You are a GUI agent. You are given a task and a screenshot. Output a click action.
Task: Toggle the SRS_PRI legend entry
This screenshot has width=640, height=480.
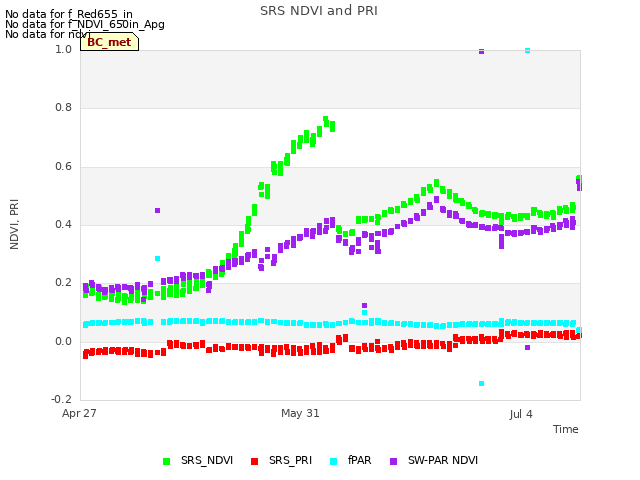click(x=281, y=460)
